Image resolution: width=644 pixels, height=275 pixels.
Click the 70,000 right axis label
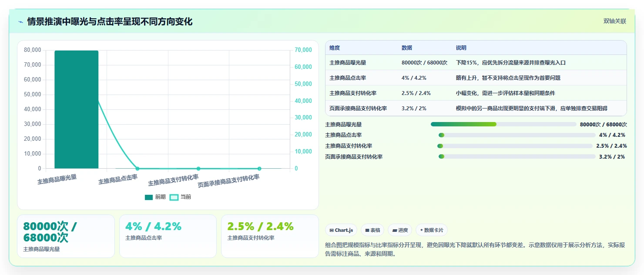[303, 50]
